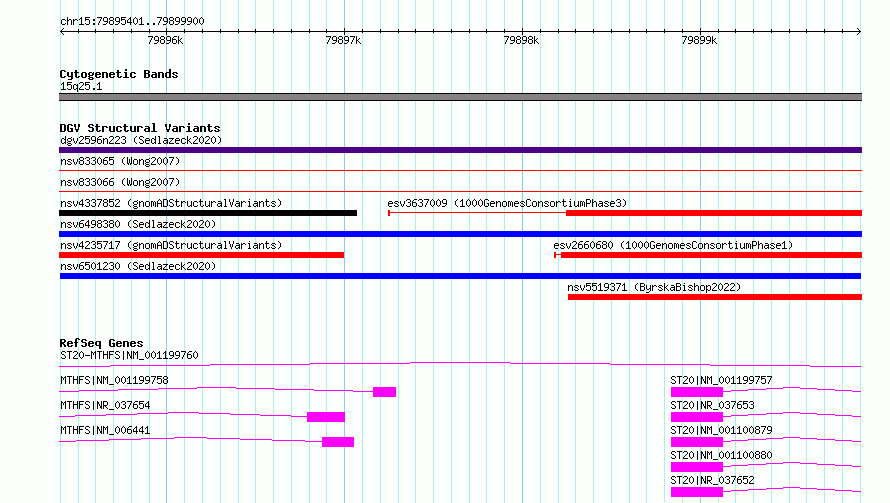The image size is (890, 503).
Task: Click the nsv6501230 (Sedlazeck2020) label
Action: click(138, 266)
